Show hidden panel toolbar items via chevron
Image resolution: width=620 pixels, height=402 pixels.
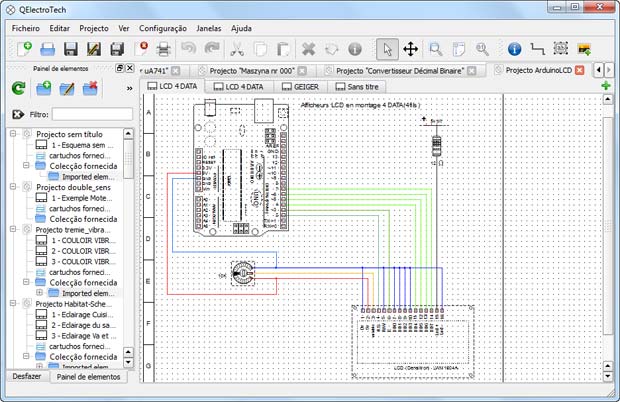129,88
